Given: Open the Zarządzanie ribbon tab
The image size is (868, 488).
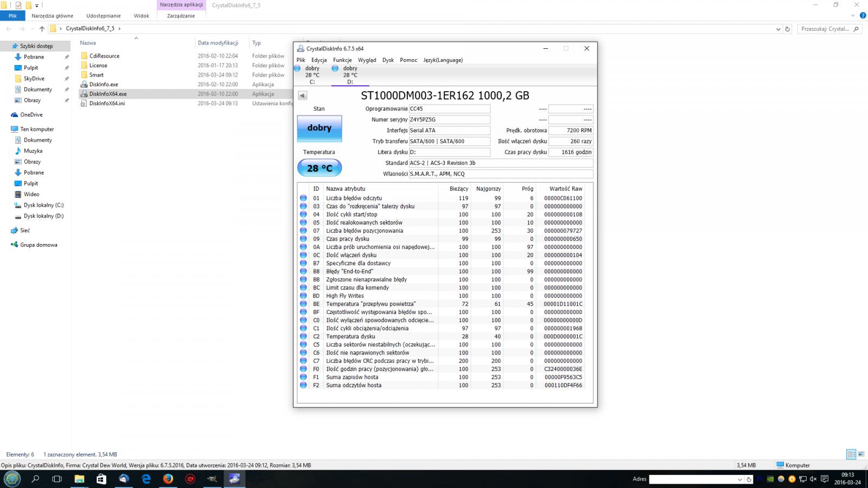Looking at the screenshot, I should pyautogui.click(x=181, y=16).
